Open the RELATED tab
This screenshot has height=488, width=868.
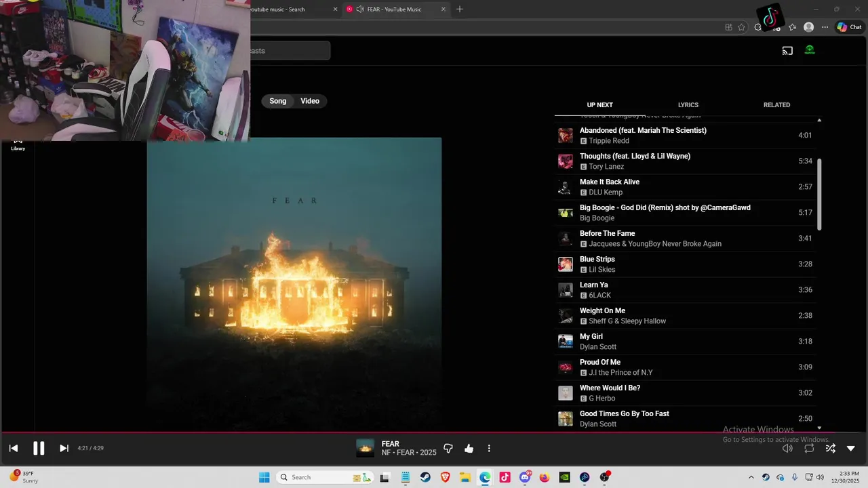pos(776,105)
